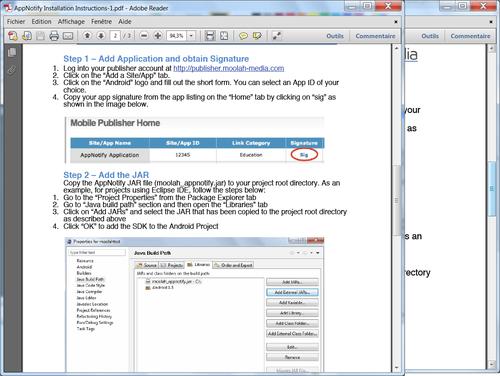Click the 'Education' category cell

coord(251,155)
